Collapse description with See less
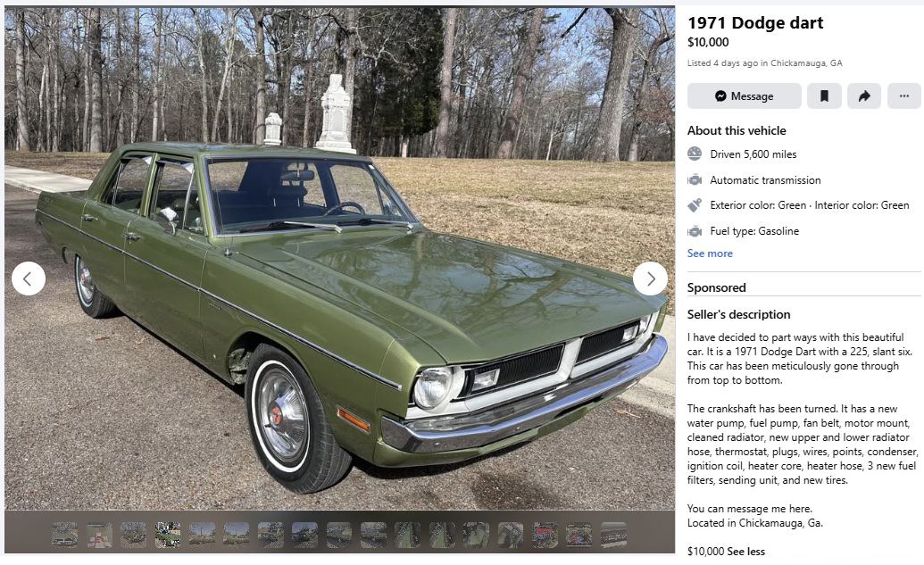The width and height of the screenshot is (924, 565). (x=746, y=552)
